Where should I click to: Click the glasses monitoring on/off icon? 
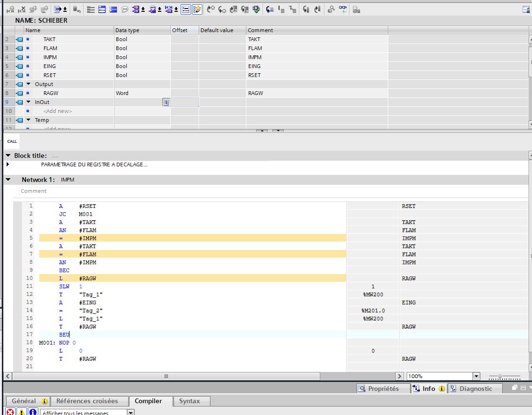pyautogui.click(x=342, y=9)
